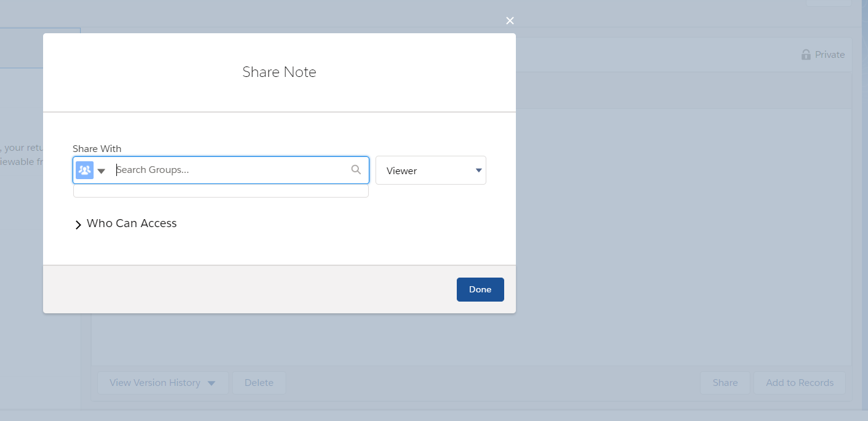
Task: Click the empty results box below search
Action: [221, 191]
